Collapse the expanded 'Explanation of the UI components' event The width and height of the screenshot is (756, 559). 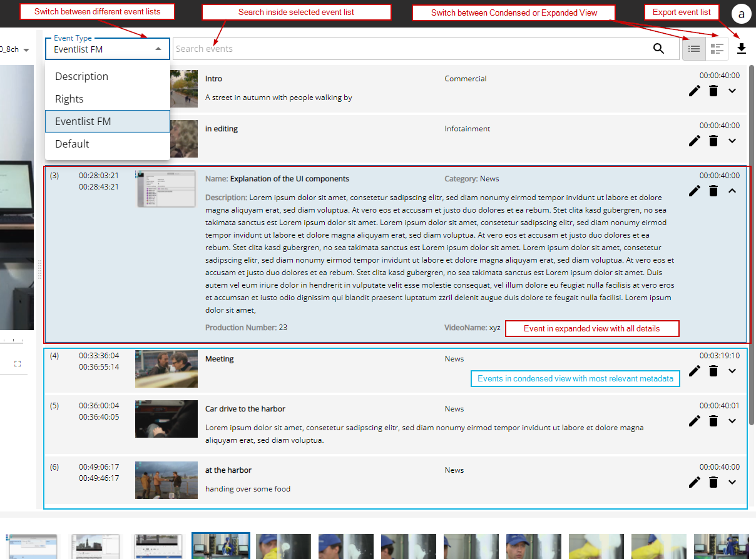(x=732, y=191)
